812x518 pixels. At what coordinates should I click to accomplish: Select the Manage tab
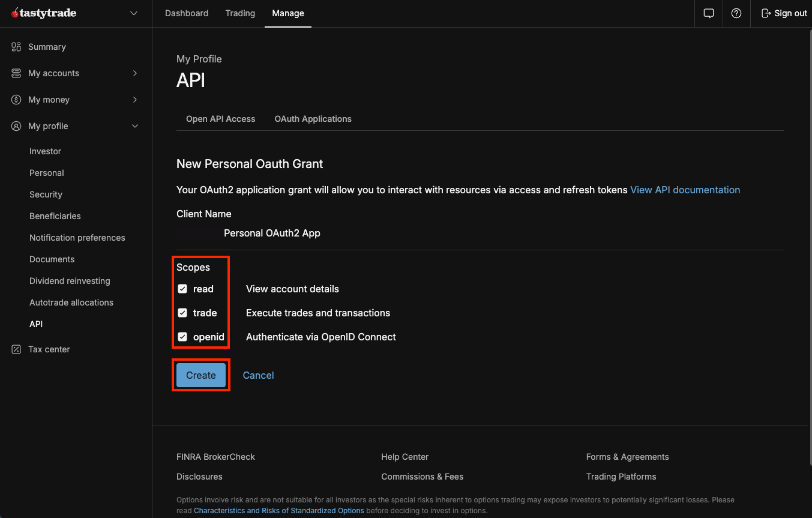[288, 13]
